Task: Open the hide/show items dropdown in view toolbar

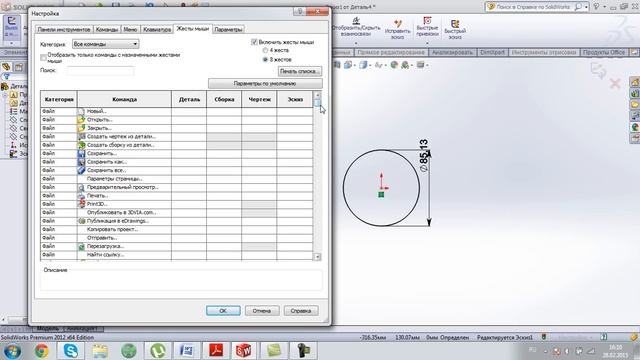Action: click(x=386, y=65)
